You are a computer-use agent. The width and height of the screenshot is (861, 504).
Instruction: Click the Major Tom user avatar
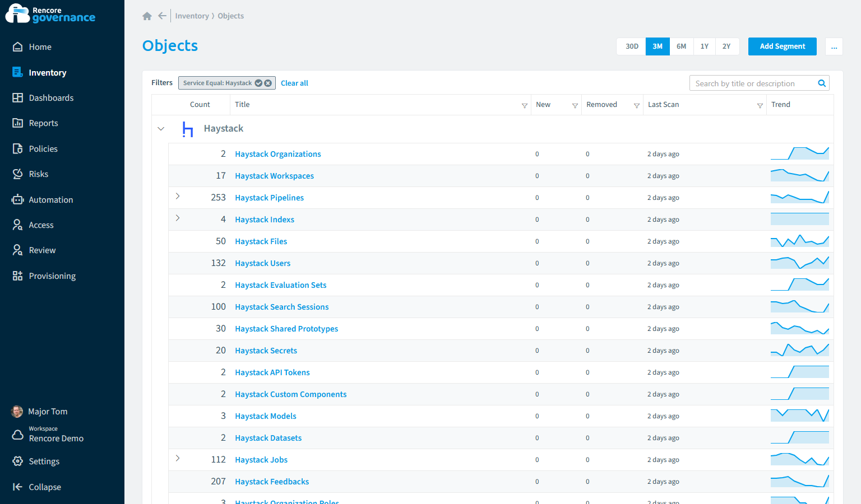[x=17, y=412]
